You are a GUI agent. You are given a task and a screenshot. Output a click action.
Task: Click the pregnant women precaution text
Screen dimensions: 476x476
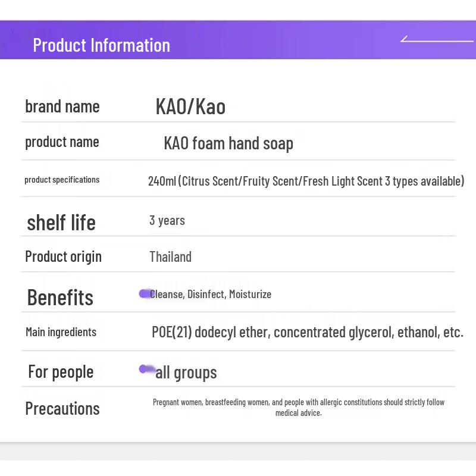tap(299, 408)
